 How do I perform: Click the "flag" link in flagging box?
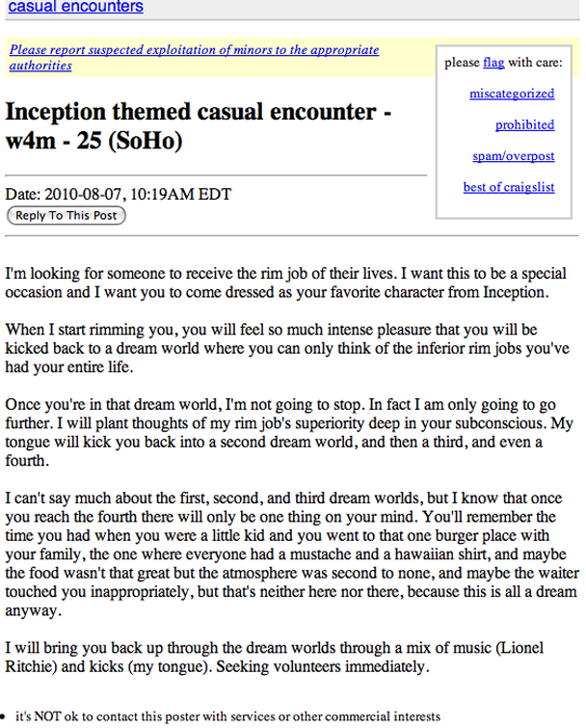tap(493, 63)
